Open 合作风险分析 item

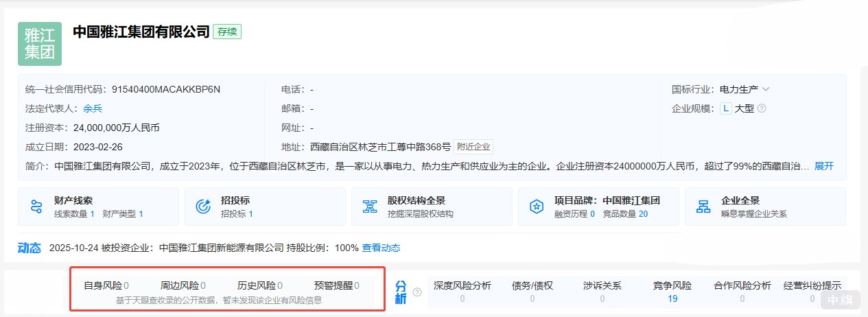click(x=742, y=292)
